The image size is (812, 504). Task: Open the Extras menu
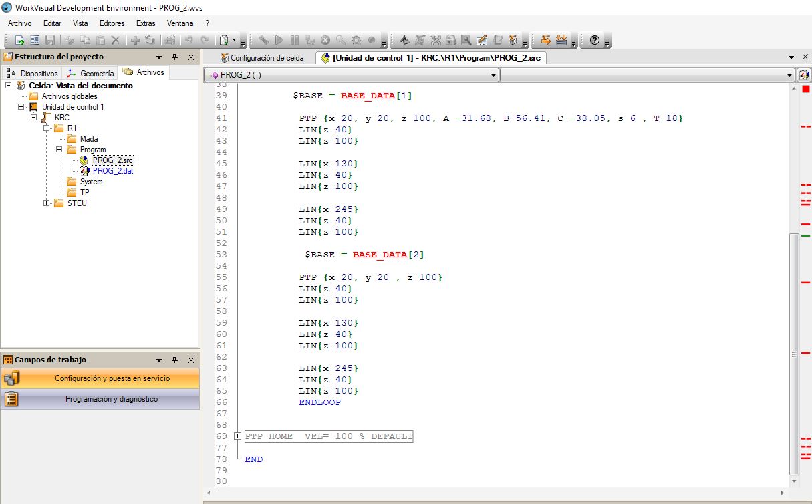click(x=146, y=23)
